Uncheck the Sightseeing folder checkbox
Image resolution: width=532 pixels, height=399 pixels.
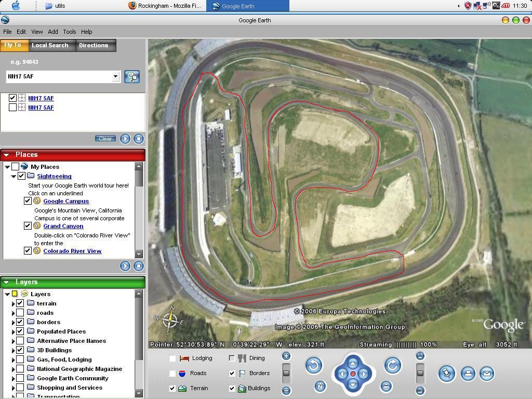[21, 176]
